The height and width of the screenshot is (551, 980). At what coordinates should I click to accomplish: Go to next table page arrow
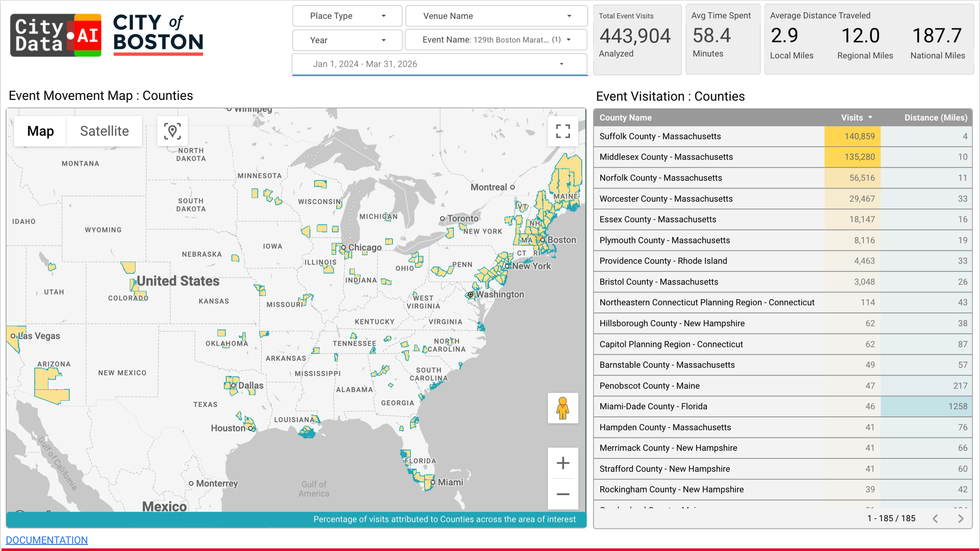pos(960,519)
